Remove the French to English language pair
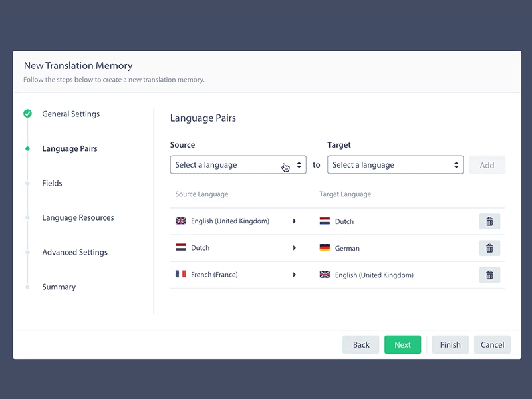 pos(489,275)
